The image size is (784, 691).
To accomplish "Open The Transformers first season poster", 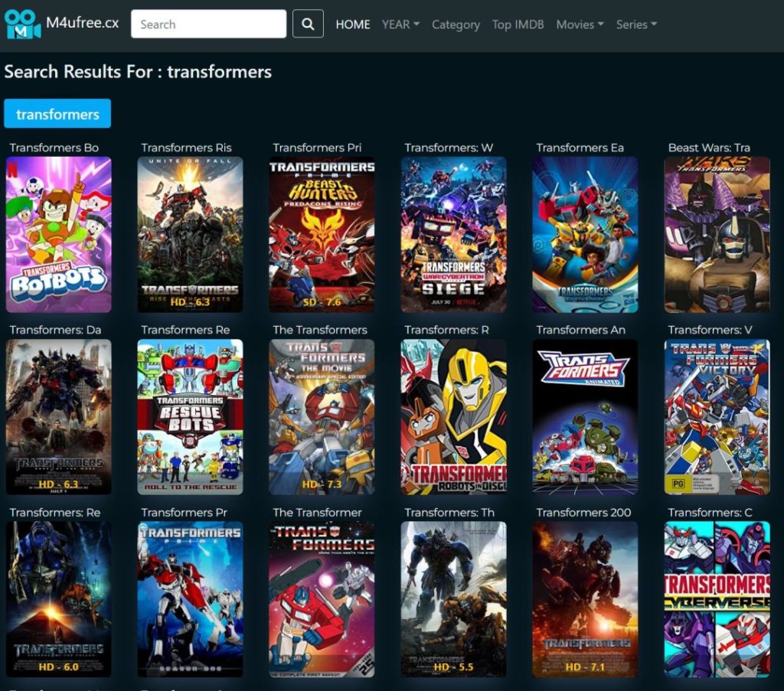I will click(322, 600).
